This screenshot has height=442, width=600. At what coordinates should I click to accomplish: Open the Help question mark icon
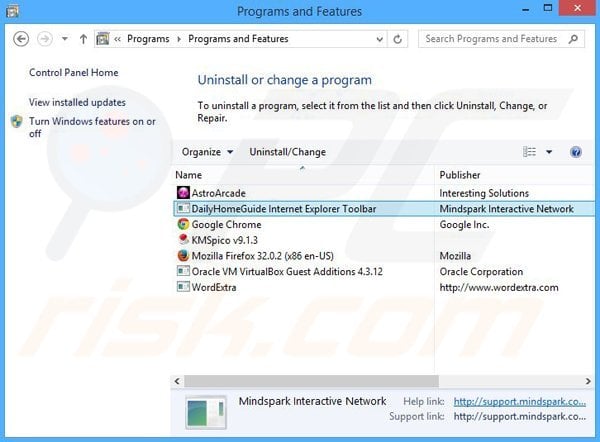(x=576, y=152)
